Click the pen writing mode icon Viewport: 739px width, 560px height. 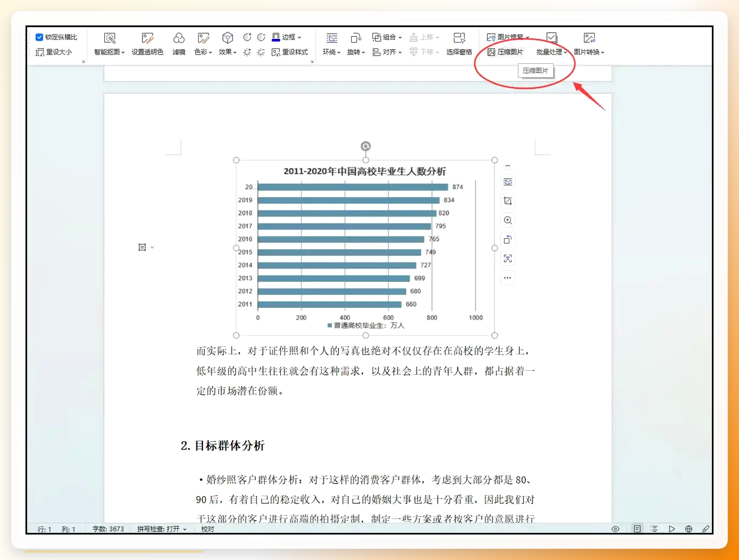point(706,529)
